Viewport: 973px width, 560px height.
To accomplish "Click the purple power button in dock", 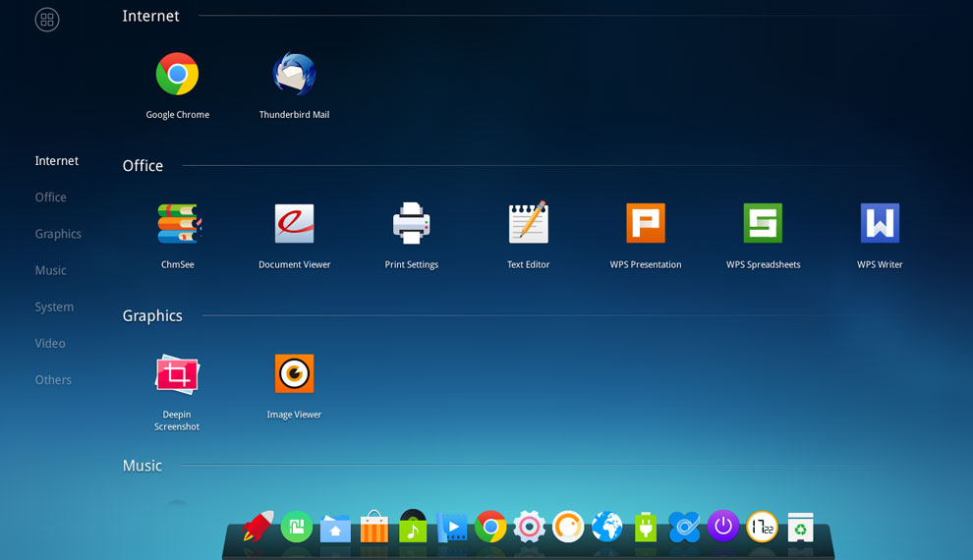I will click(723, 526).
